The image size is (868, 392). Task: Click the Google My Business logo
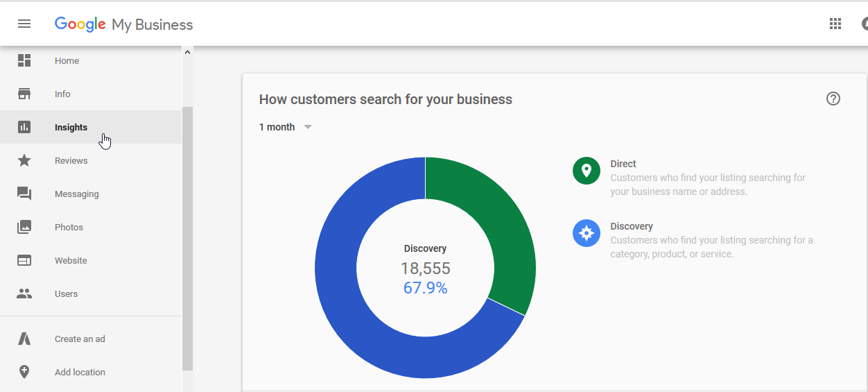(x=124, y=24)
